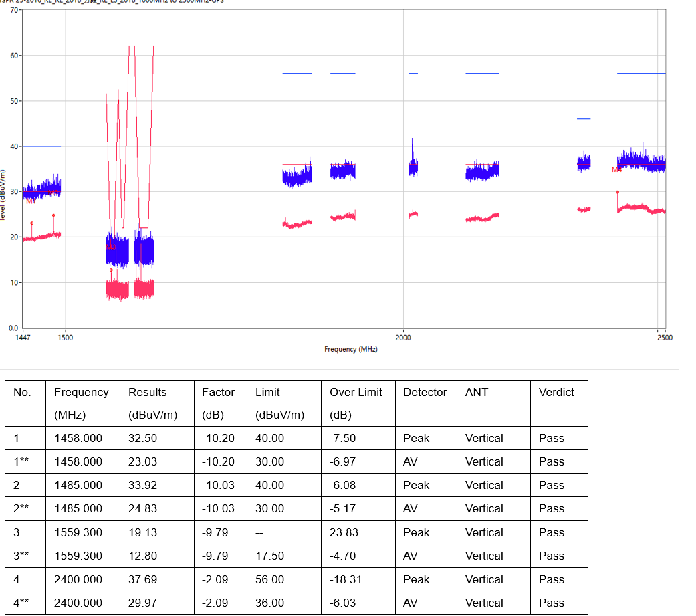The width and height of the screenshot is (696, 616).
Task: Click the 29.97 results value
Action: (x=142, y=603)
